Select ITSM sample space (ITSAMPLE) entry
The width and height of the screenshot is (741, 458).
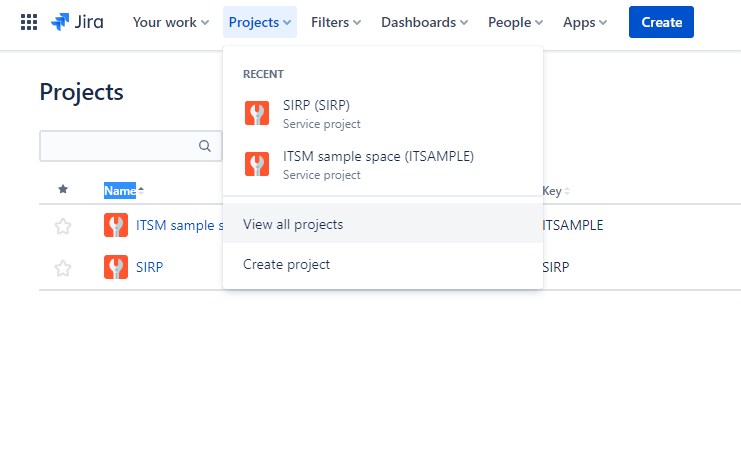[383, 165]
